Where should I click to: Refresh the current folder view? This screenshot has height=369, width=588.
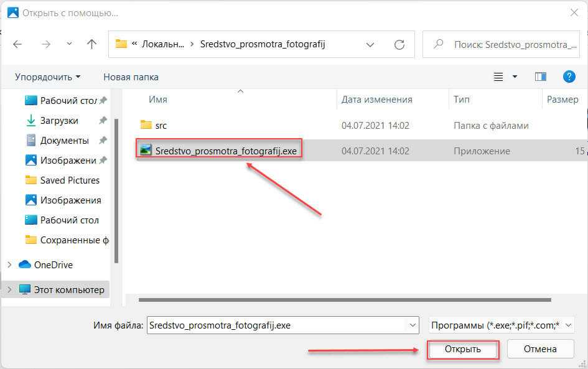[x=399, y=45]
